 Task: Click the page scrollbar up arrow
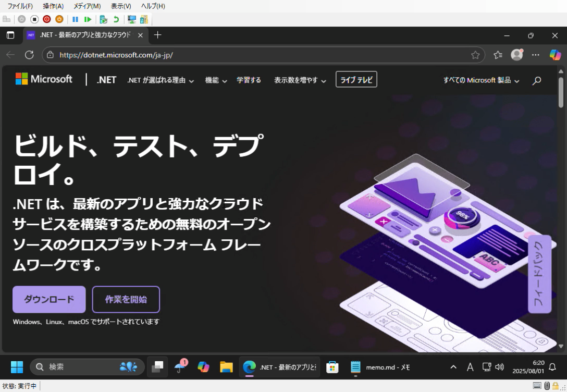coord(561,71)
